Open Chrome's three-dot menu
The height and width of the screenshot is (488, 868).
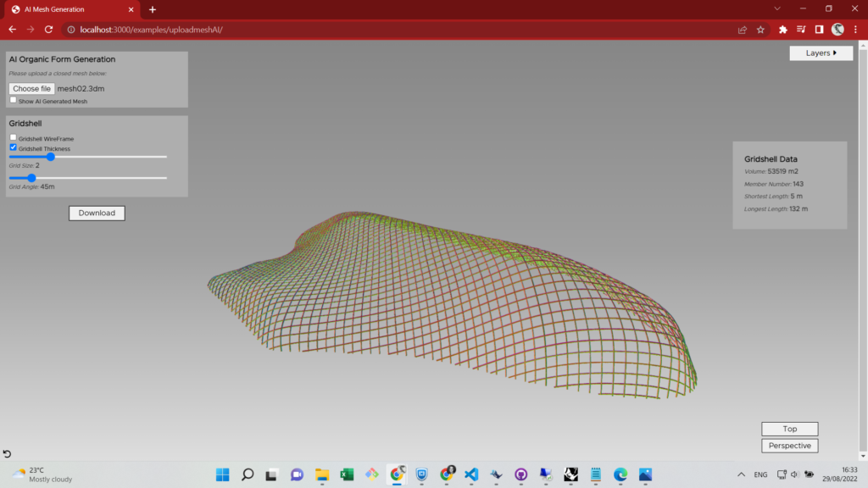point(855,30)
